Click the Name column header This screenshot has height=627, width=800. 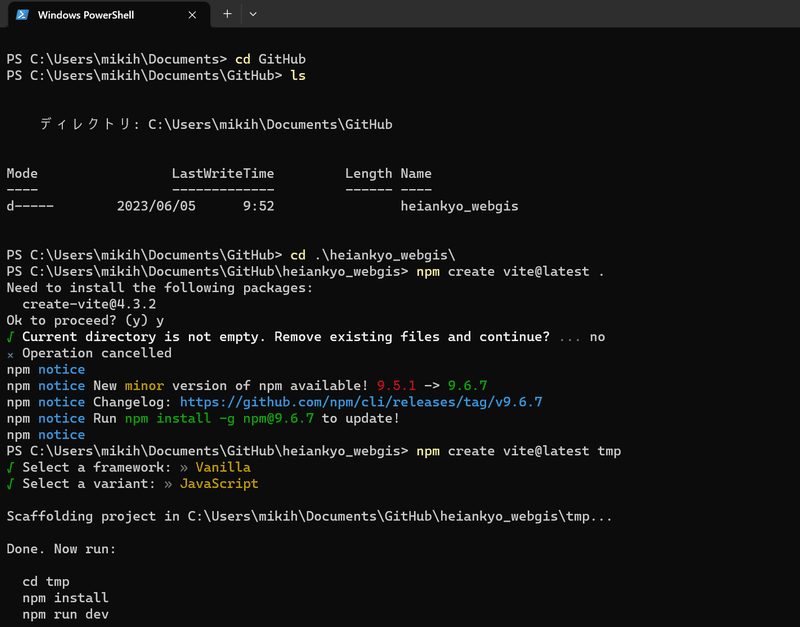[416, 173]
